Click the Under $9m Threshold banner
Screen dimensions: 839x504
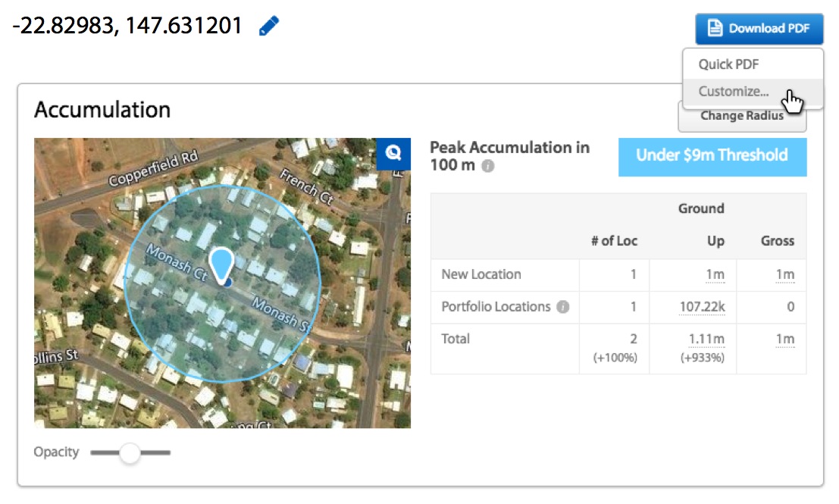(712, 157)
